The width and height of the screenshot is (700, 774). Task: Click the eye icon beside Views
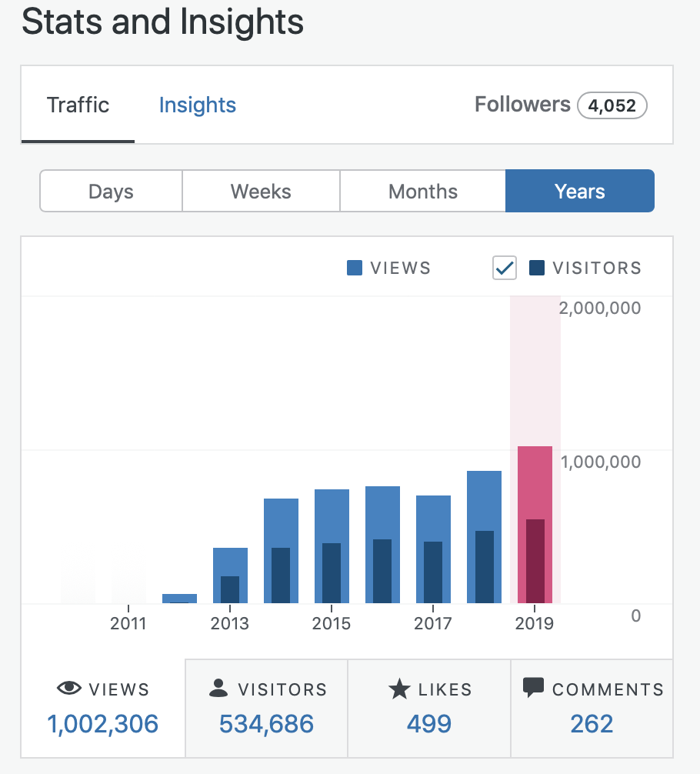pos(69,689)
